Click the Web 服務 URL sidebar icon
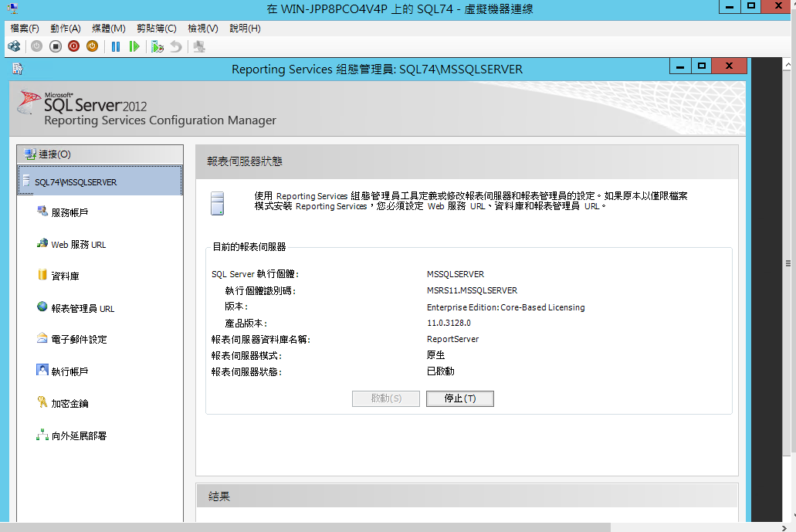The image size is (796, 532). pos(42,243)
